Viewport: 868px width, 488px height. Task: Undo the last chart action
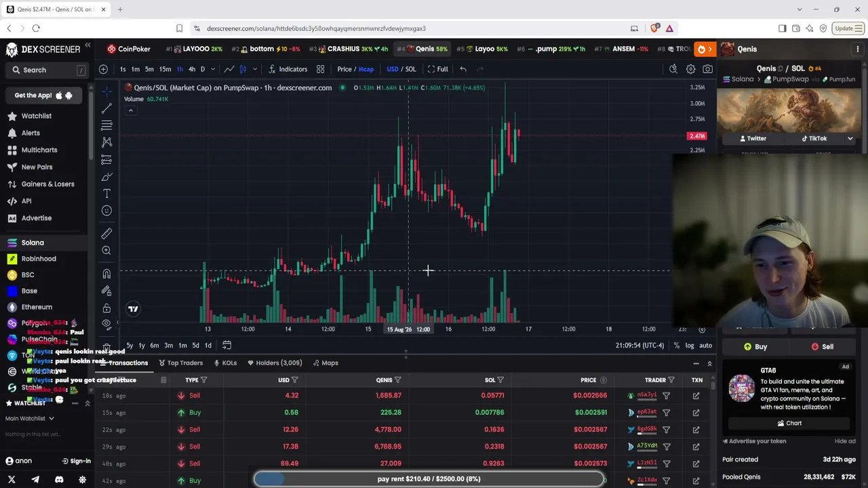(463, 69)
